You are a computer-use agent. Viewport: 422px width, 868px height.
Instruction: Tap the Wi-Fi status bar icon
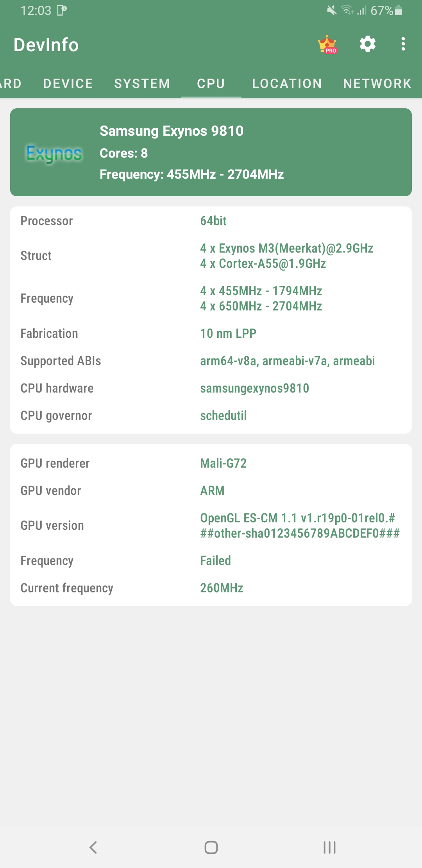(347, 11)
